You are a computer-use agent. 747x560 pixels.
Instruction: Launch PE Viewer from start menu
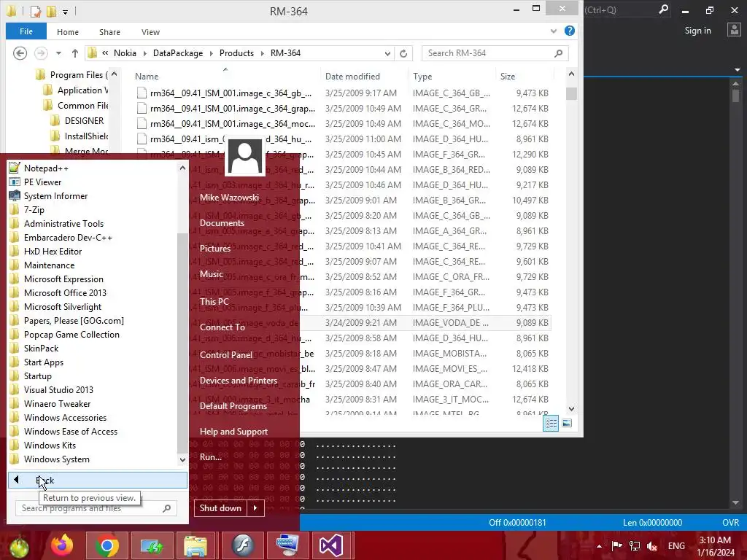[x=42, y=182]
